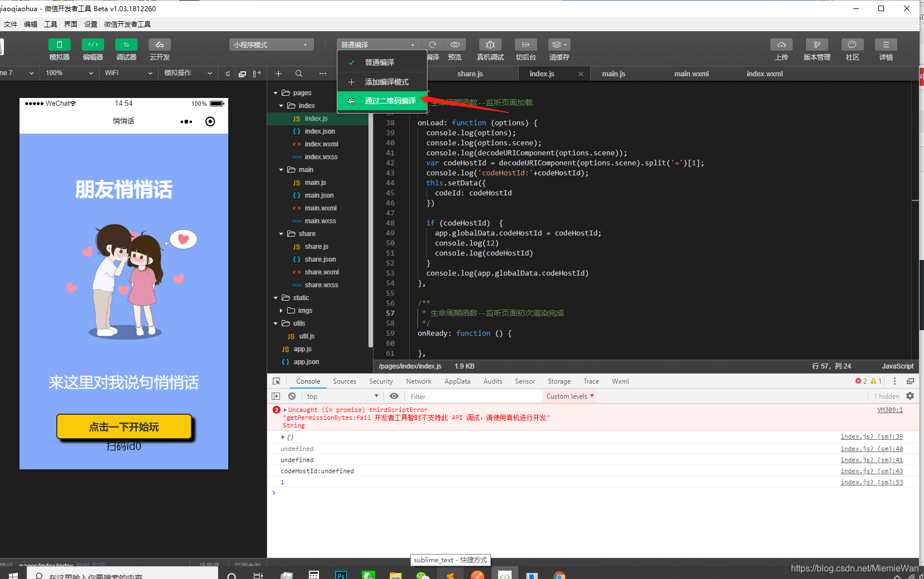Click the simulator capsule more dots

coord(186,121)
